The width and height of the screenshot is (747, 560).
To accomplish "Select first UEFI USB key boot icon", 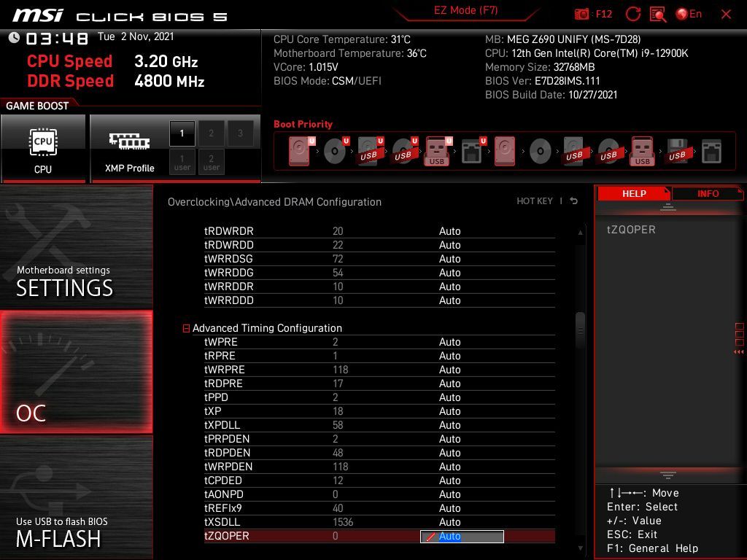I will (438, 151).
